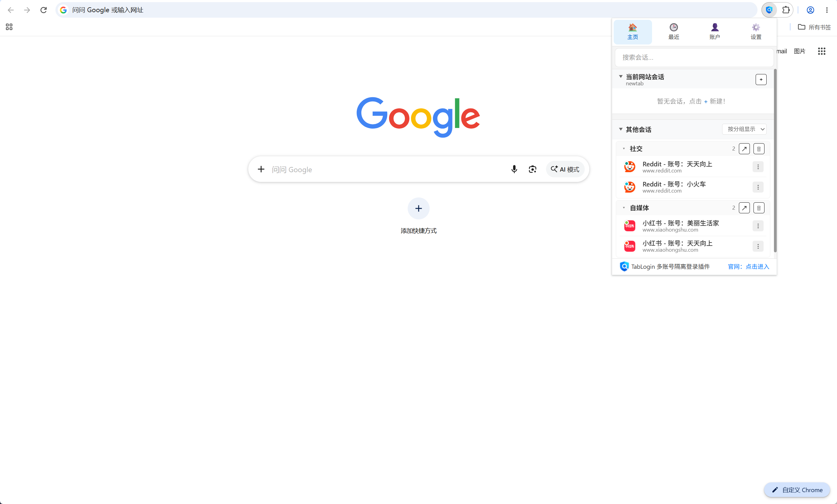Open the Chrome extensions puzzle icon
Screen dimensions: 837x504
tap(786, 10)
